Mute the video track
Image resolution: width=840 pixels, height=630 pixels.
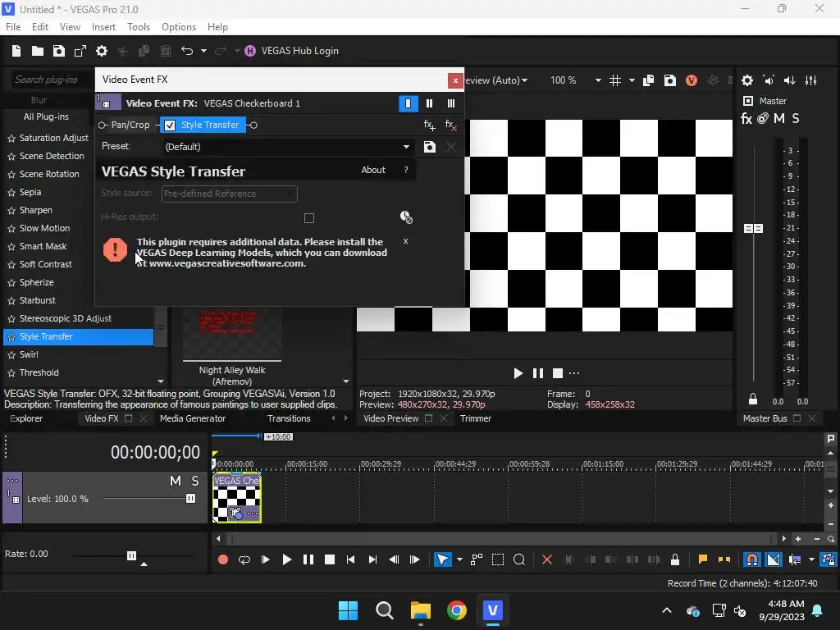[176, 481]
